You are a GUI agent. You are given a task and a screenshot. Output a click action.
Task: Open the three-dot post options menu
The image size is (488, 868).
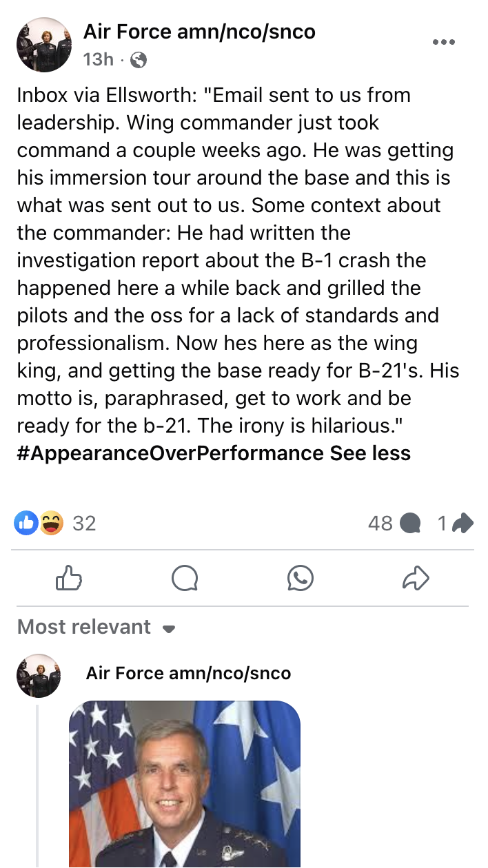pyautogui.click(x=444, y=42)
